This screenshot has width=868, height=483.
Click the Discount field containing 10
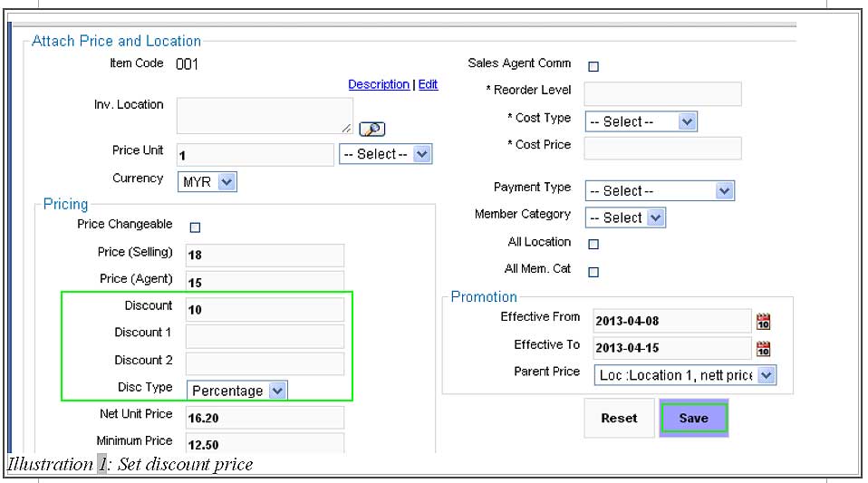click(x=265, y=310)
